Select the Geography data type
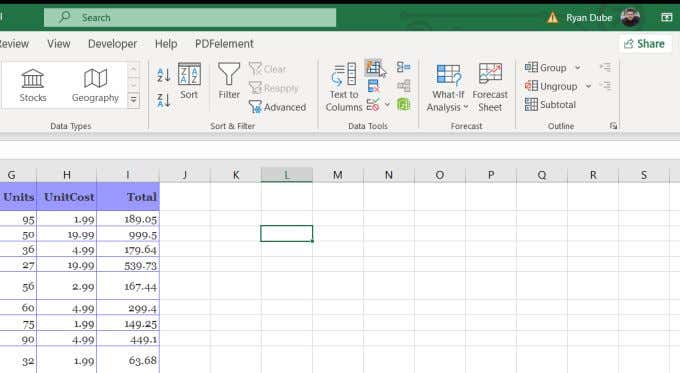Screen dimensions: 680x373 click(x=95, y=85)
